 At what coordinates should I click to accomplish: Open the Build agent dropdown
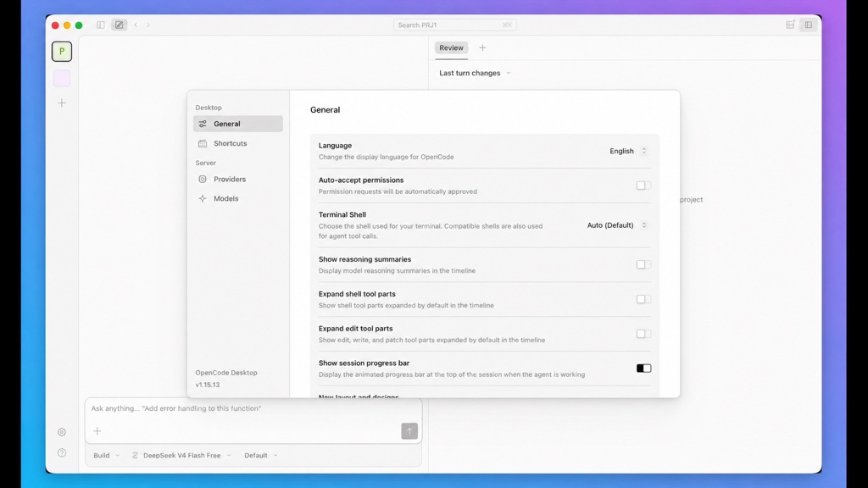tap(106, 455)
